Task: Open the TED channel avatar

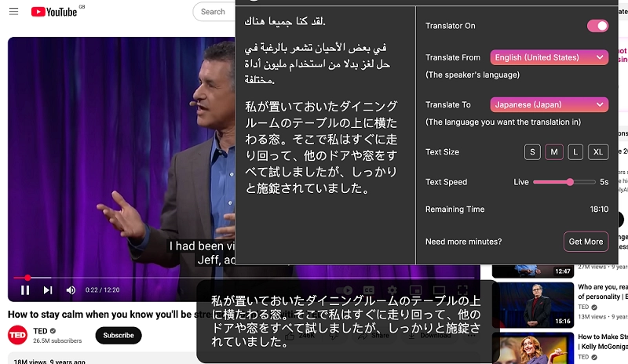Action: click(17, 335)
